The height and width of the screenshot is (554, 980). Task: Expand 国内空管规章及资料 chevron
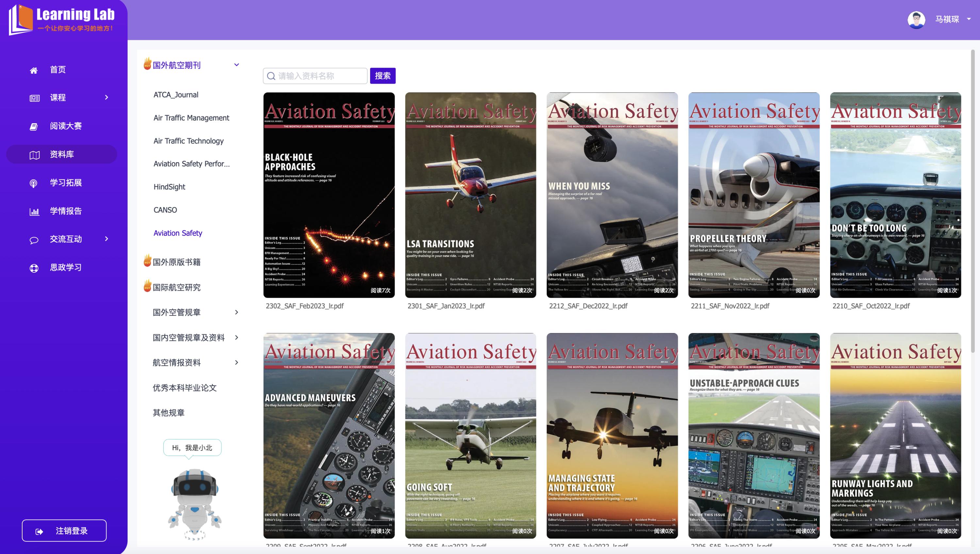click(x=236, y=337)
